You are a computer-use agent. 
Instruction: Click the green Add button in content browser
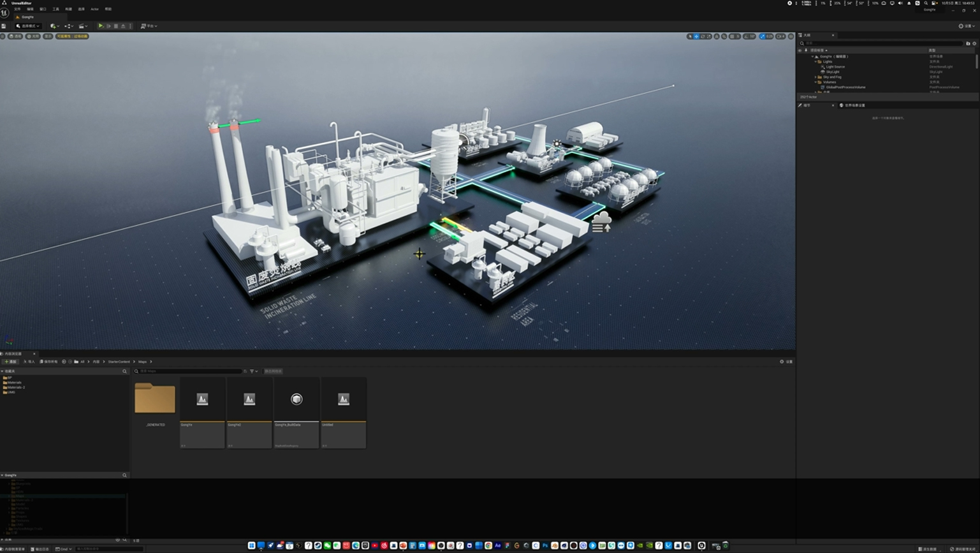pyautogui.click(x=10, y=362)
